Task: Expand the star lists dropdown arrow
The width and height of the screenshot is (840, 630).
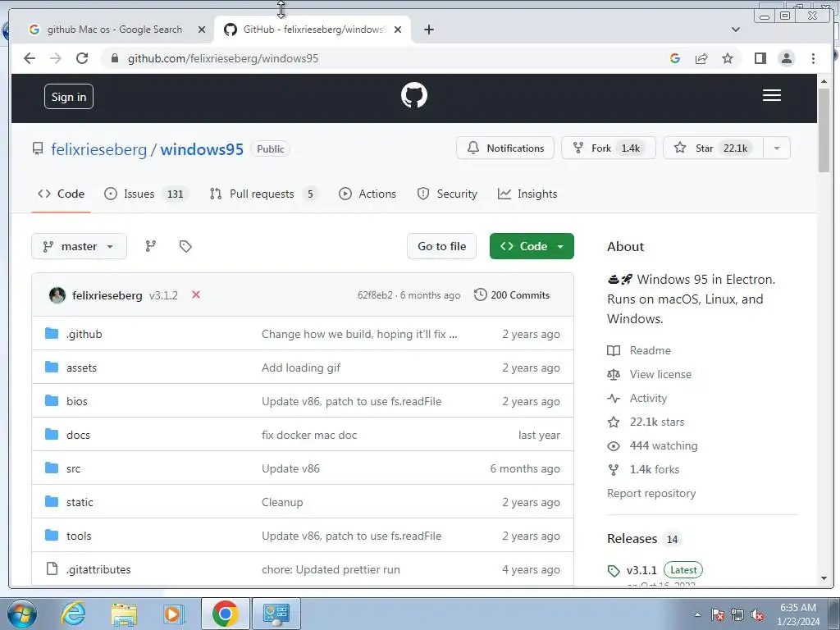Action: click(777, 148)
